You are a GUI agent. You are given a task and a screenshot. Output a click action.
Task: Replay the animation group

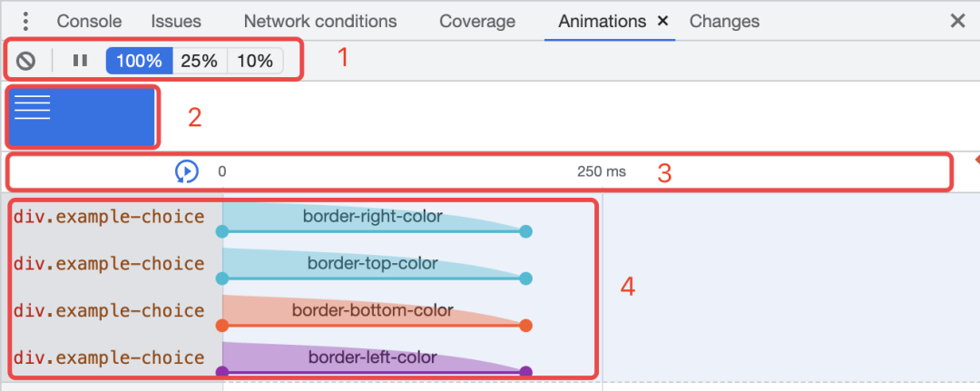(187, 171)
